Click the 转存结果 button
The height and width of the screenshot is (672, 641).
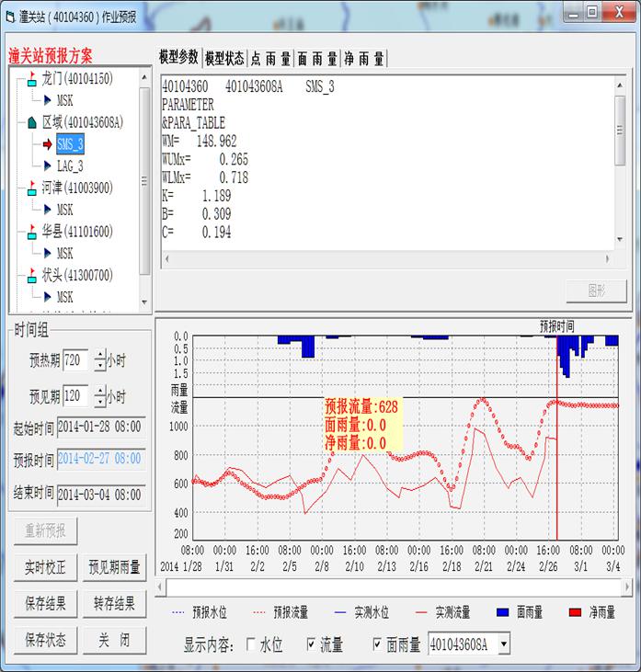pyautogui.click(x=114, y=604)
